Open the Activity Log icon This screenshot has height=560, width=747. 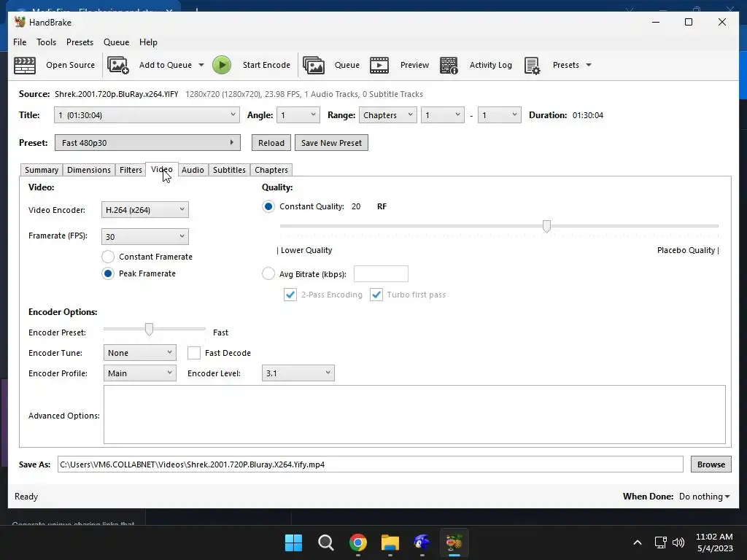pos(449,65)
